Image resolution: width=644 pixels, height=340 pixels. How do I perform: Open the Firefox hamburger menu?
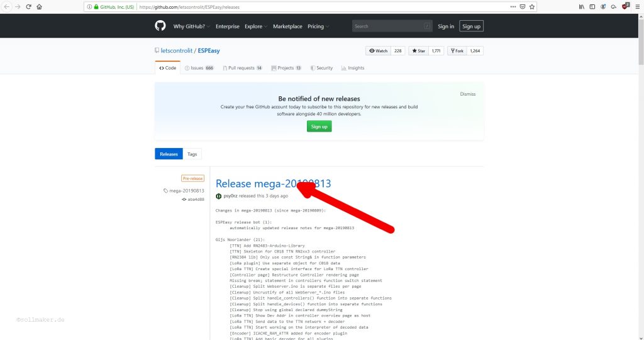pos(638,6)
